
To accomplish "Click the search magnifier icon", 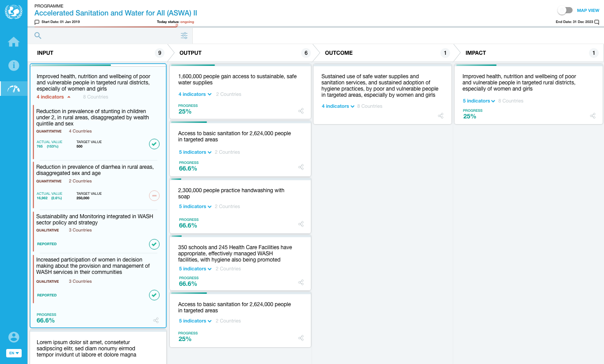I will pos(38,36).
